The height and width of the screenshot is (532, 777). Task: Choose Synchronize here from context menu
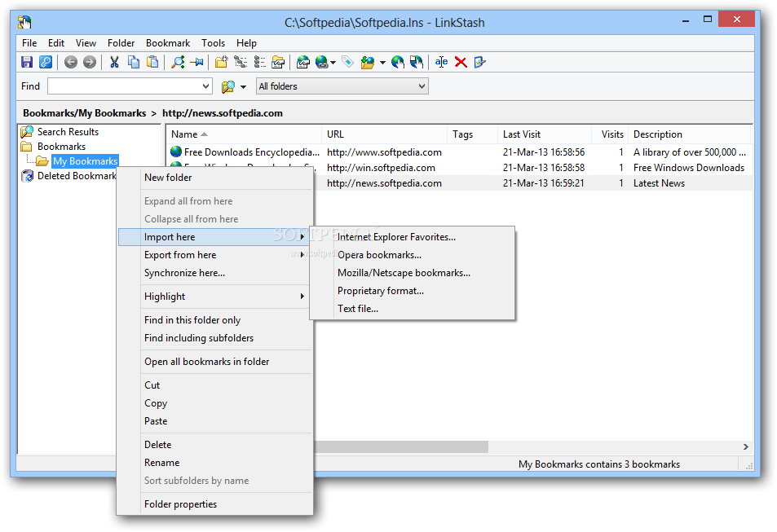[x=215, y=272]
